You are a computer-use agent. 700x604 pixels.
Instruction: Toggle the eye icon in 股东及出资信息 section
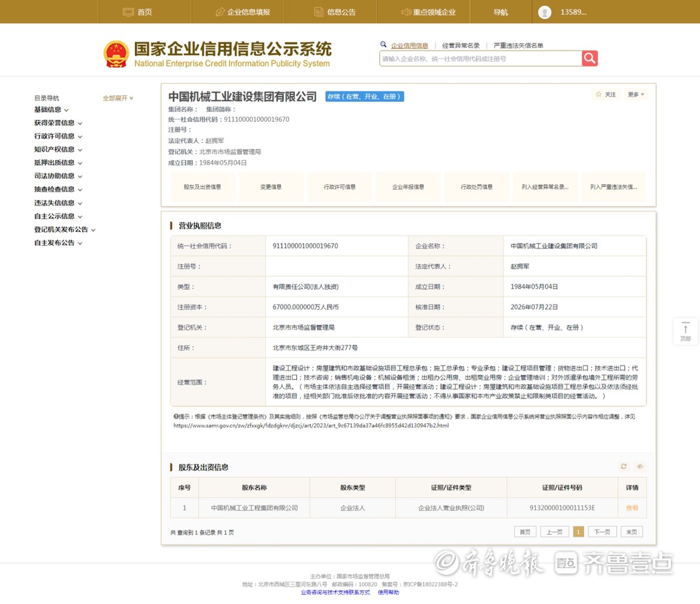coord(640,467)
